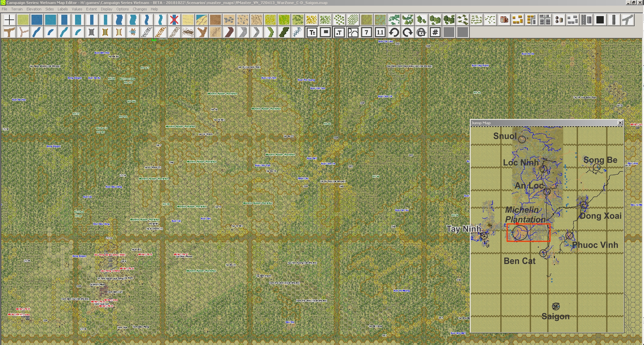Choose the two-tone gray pavement tile
Viewport: 644px width, 345px height.
point(586,20)
